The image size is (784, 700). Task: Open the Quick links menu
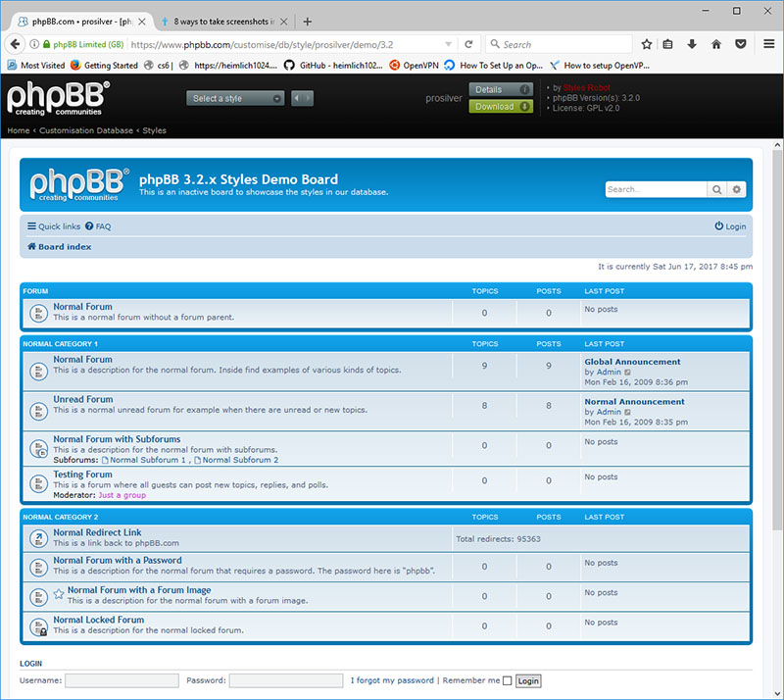point(54,226)
